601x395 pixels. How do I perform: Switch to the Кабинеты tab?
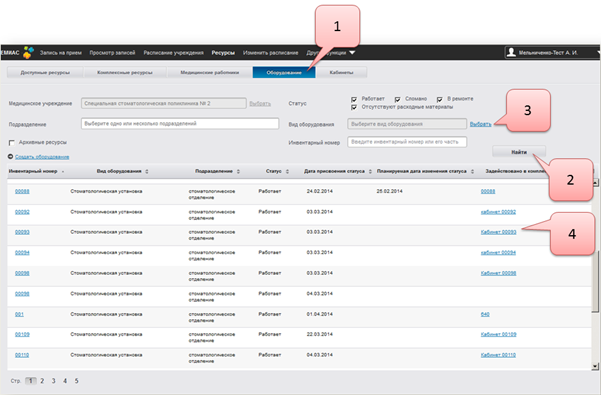click(342, 72)
